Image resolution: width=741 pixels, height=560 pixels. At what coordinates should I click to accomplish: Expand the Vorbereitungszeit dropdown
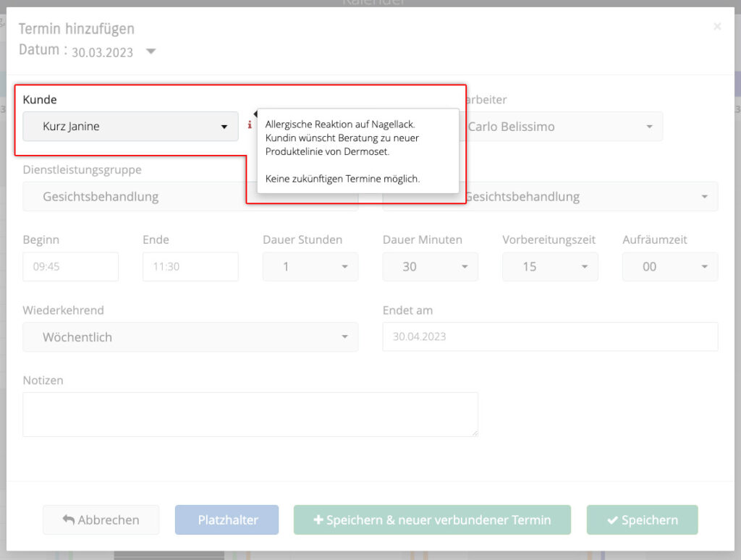550,267
